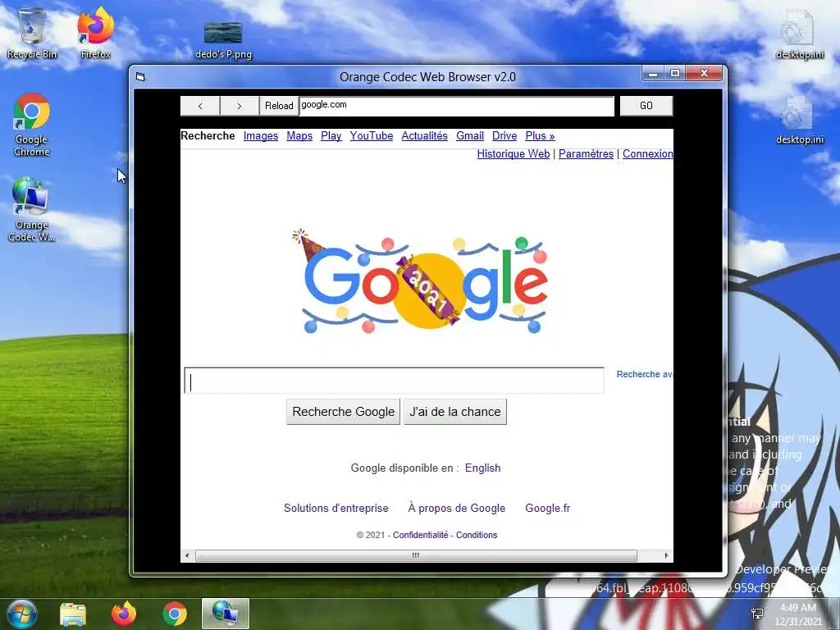Switch Google to English

point(482,468)
